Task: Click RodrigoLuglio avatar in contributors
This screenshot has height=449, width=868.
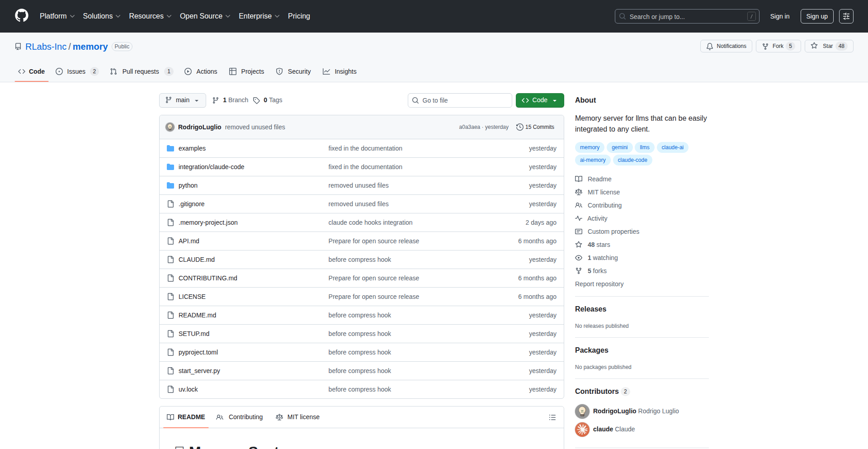Action: [x=582, y=411]
